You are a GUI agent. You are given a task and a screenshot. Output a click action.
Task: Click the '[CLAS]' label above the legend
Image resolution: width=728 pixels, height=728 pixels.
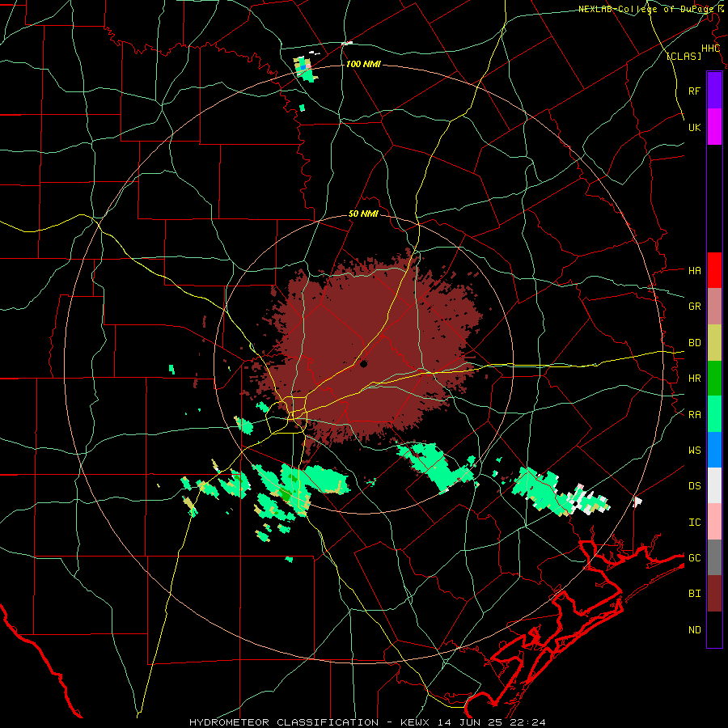[684, 56]
